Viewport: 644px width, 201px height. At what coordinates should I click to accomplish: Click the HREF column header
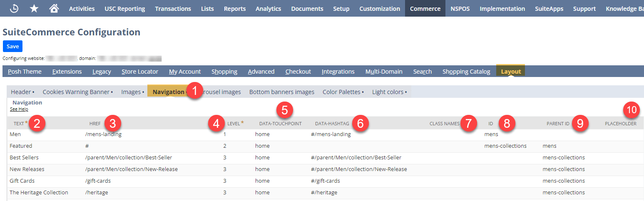coord(95,124)
